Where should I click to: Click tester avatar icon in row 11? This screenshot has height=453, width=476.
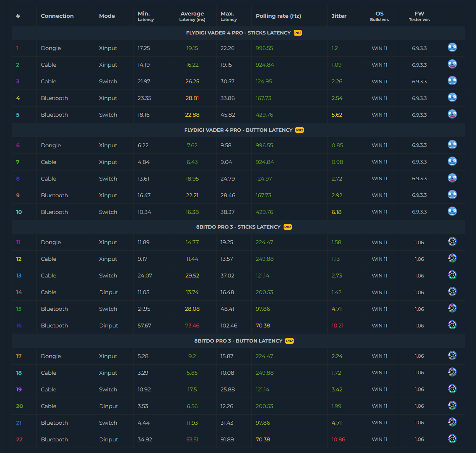(x=452, y=242)
